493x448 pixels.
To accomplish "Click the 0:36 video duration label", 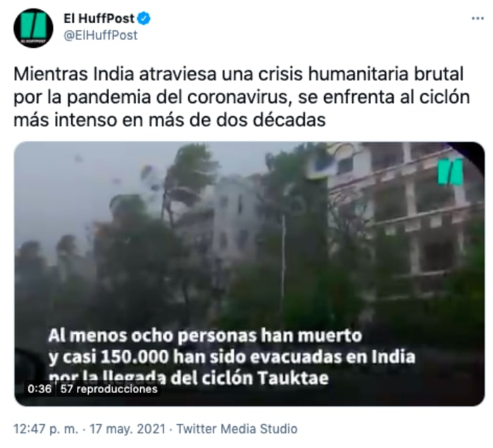I will pyautogui.click(x=39, y=389).
